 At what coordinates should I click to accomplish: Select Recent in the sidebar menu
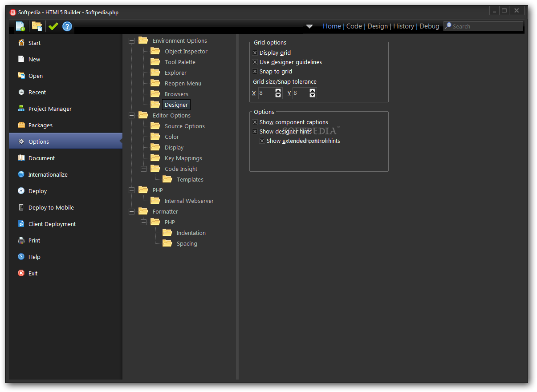tap(65, 92)
